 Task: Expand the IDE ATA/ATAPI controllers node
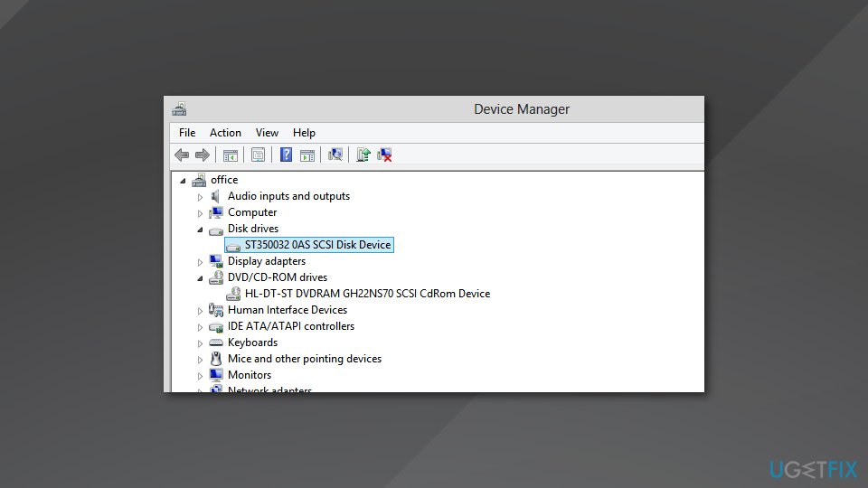(x=200, y=327)
